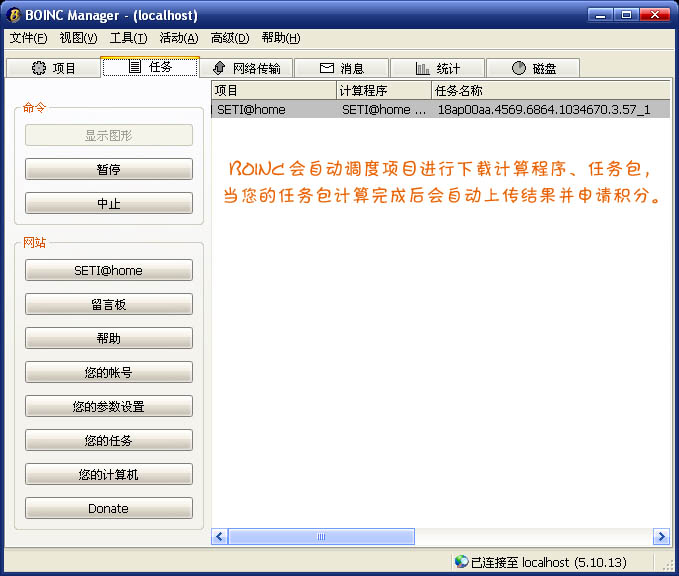Open the 文件(F) menu
Image resolution: width=679 pixels, height=576 pixels.
(29, 38)
